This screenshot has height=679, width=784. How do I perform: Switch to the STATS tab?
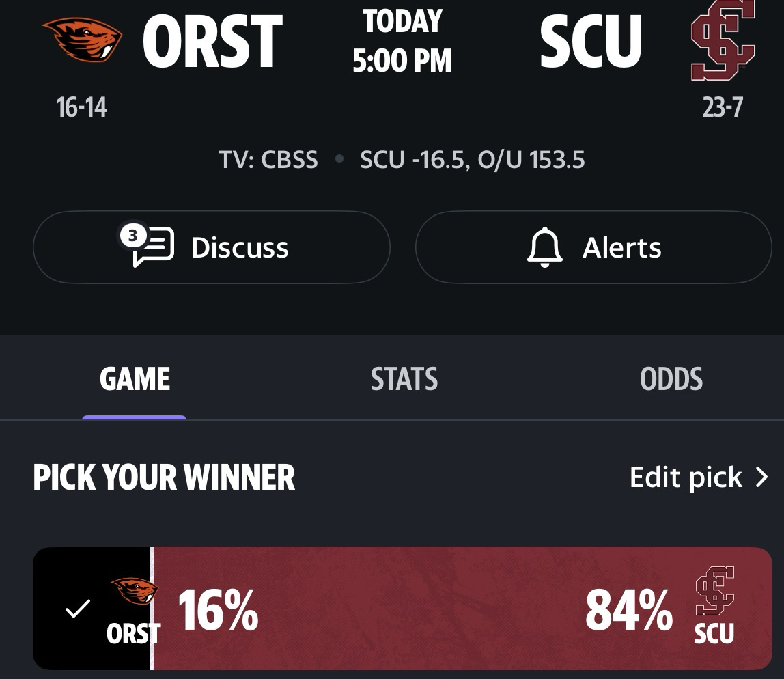tap(404, 379)
